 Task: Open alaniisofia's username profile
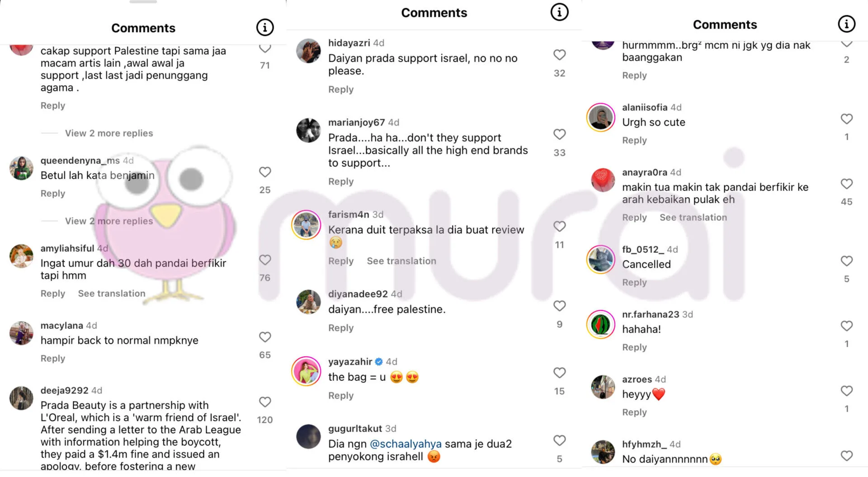click(x=644, y=108)
